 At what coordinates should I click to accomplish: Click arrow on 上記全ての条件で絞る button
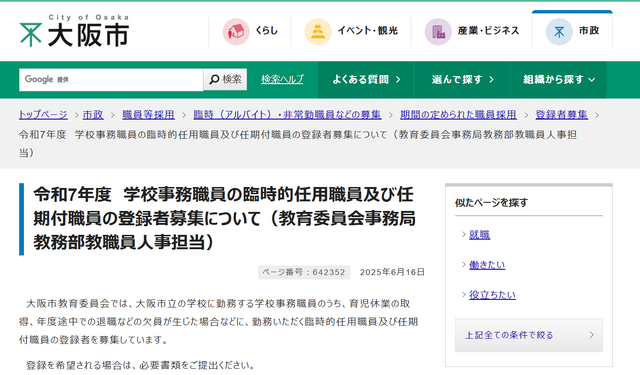point(592,335)
